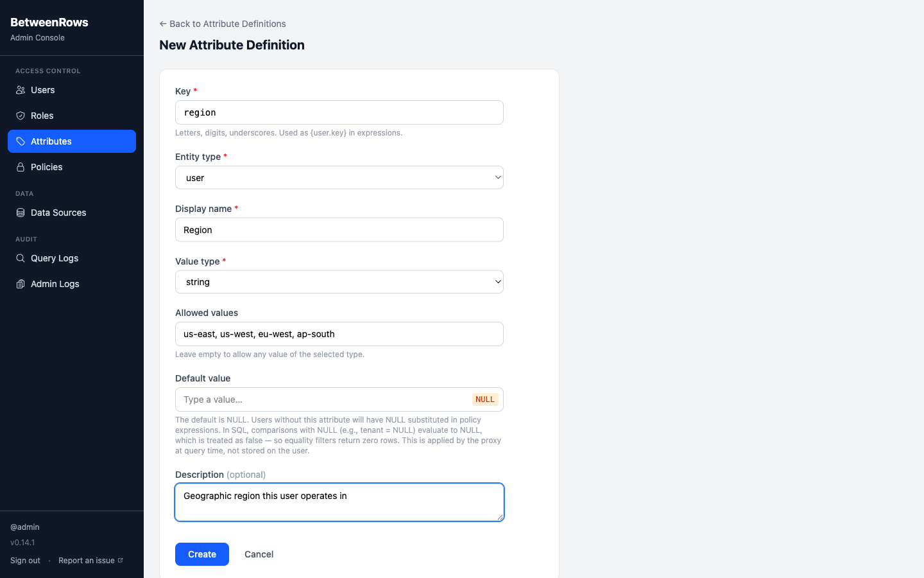Open the Entity type dropdown

(x=339, y=177)
